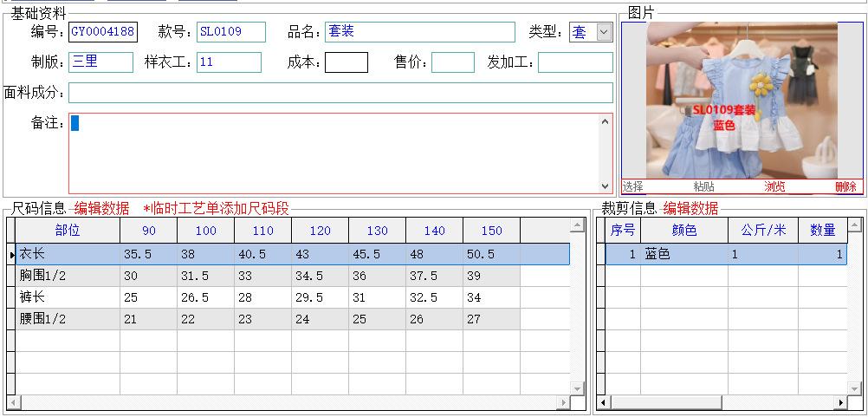Click the size table's horizontal scroll-right arrow
Viewport: 868px width, 417px height.
click(x=564, y=403)
